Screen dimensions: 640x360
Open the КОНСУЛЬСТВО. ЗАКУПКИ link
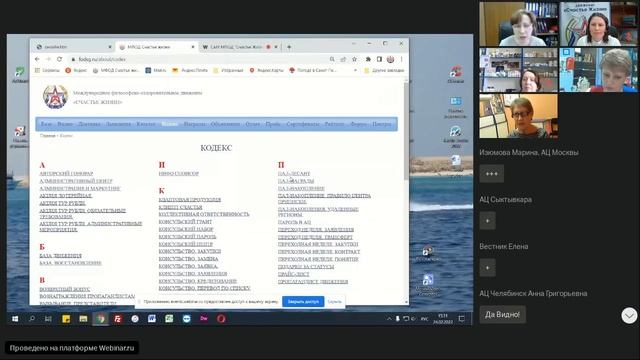tap(189, 251)
